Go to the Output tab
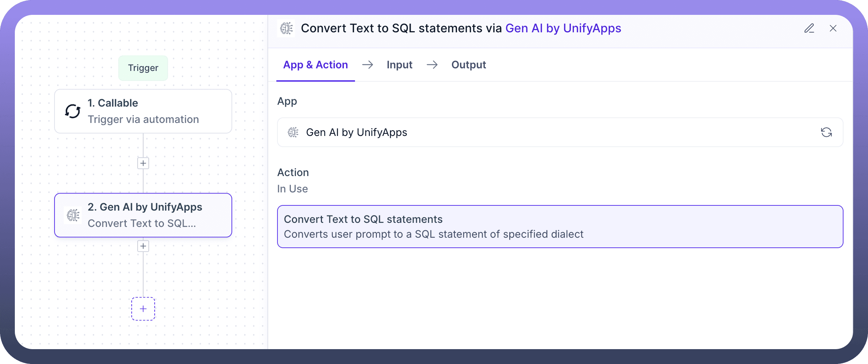 point(468,65)
